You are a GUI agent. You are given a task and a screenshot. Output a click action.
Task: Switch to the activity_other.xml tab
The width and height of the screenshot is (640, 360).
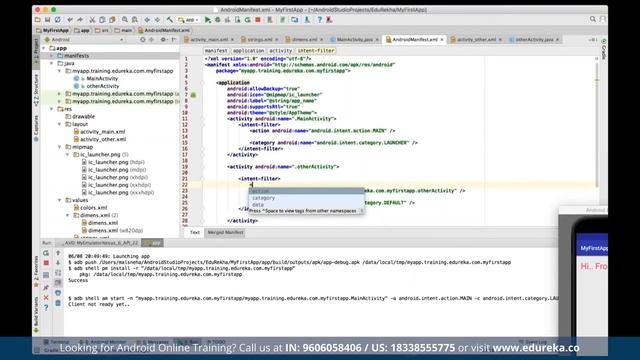(476, 40)
